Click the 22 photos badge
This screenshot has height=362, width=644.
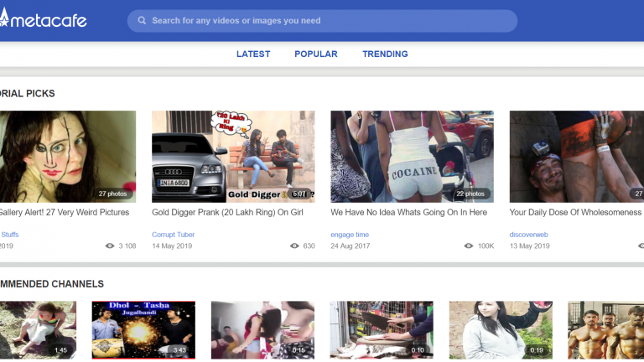coord(470,194)
